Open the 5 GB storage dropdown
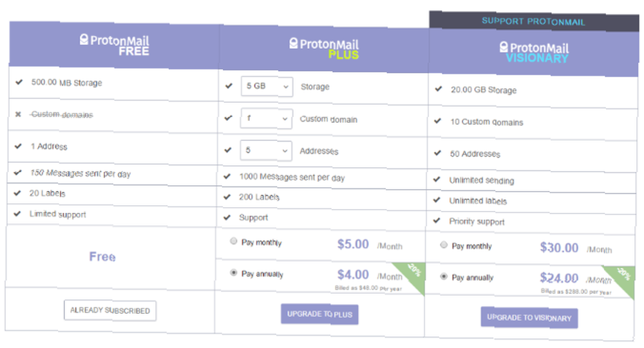Image resolution: width=644 pixels, height=348 pixels. tap(267, 87)
